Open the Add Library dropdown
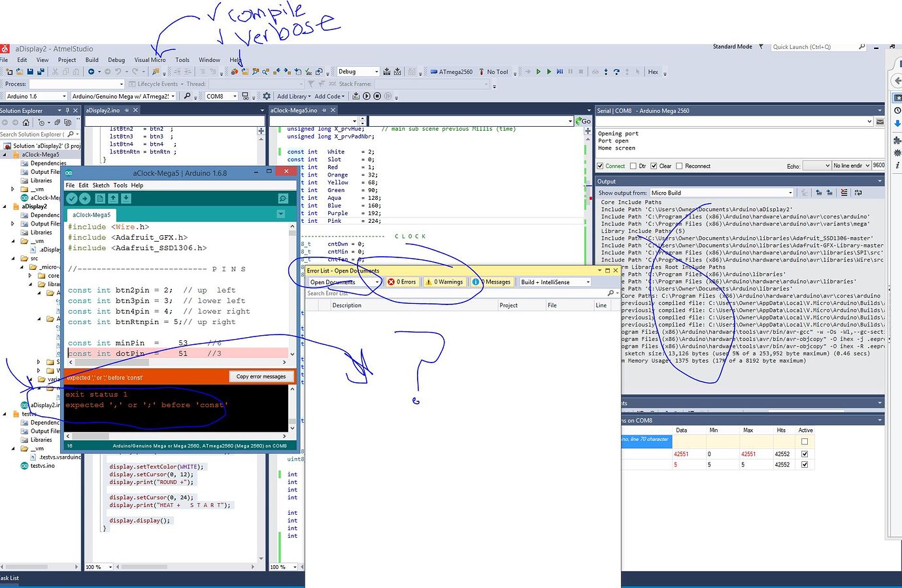The width and height of the screenshot is (902, 588). (x=293, y=96)
